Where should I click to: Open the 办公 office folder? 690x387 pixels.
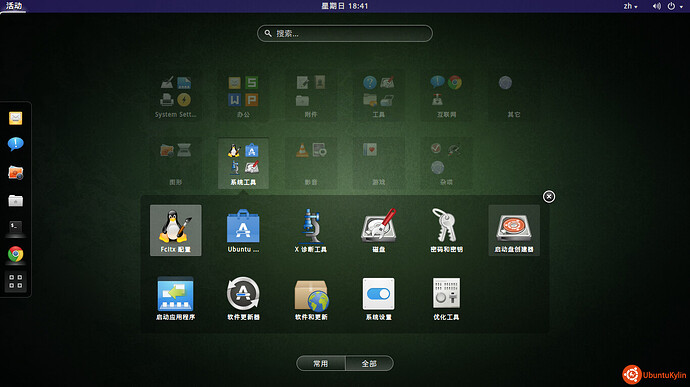243,96
